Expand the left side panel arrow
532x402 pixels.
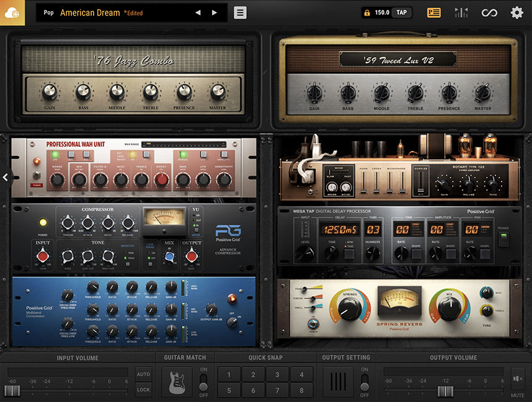pyautogui.click(x=6, y=177)
